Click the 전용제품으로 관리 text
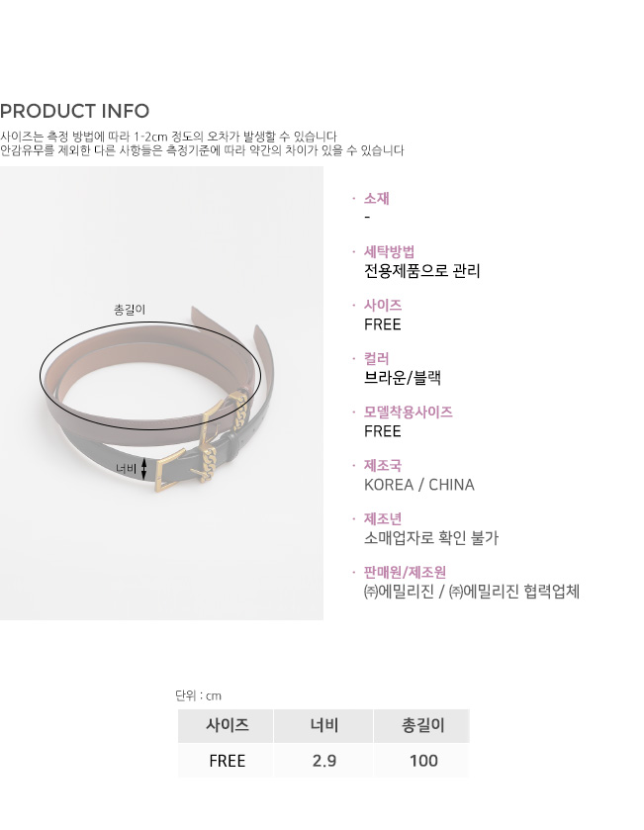The width and height of the screenshot is (644, 830). pyautogui.click(x=421, y=271)
